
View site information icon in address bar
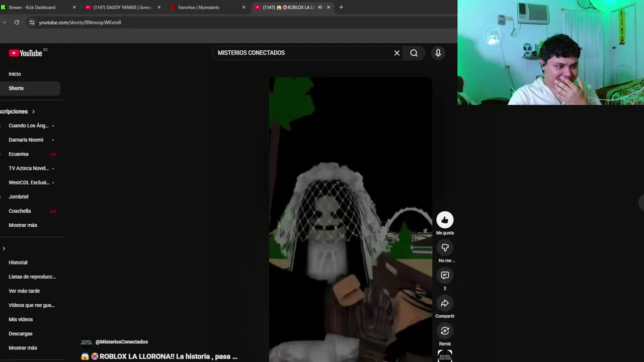pyautogui.click(x=32, y=22)
